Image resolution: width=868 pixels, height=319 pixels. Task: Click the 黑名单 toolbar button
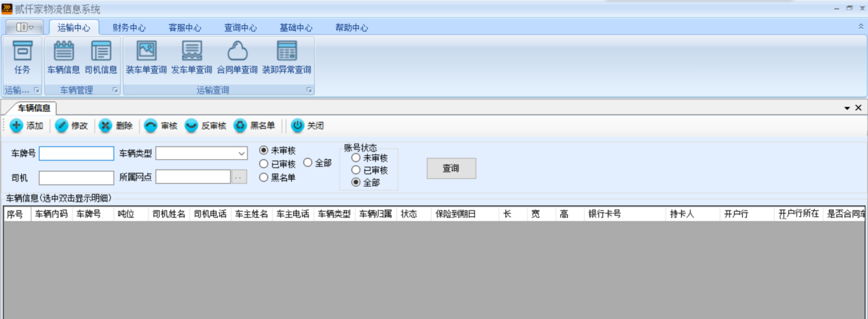pos(254,126)
